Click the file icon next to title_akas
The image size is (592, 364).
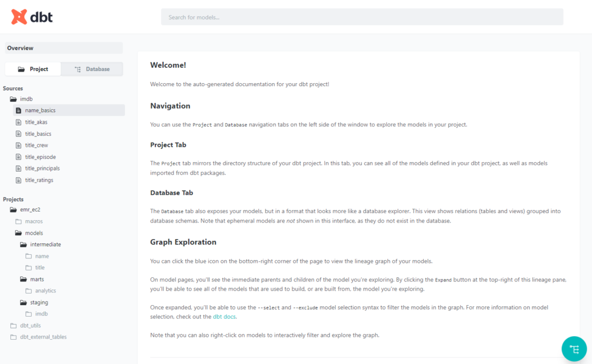20,122
